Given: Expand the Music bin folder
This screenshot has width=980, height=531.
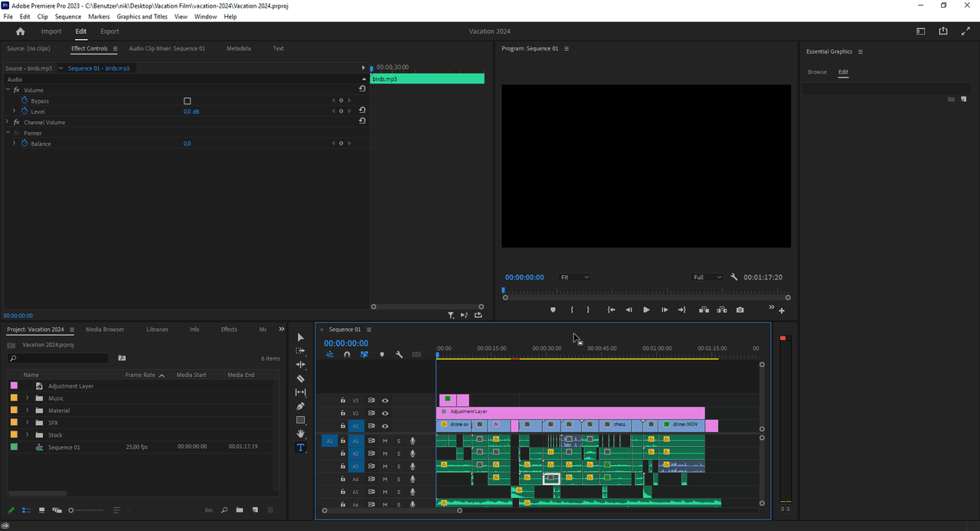Looking at the screenshot, I should [x=28, y=398].
